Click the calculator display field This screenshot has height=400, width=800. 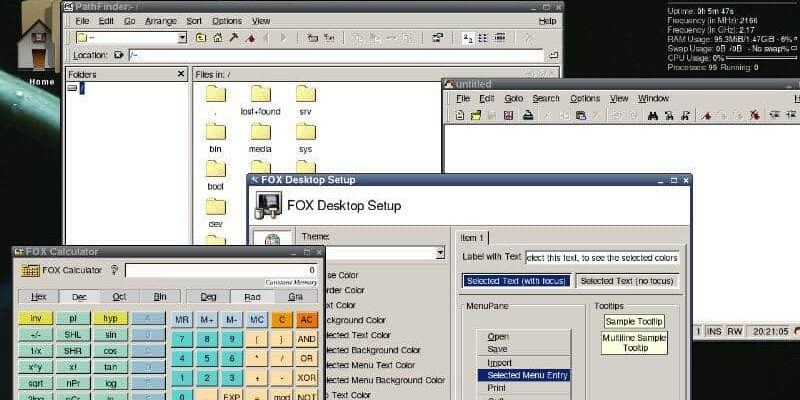coord(221,270)
